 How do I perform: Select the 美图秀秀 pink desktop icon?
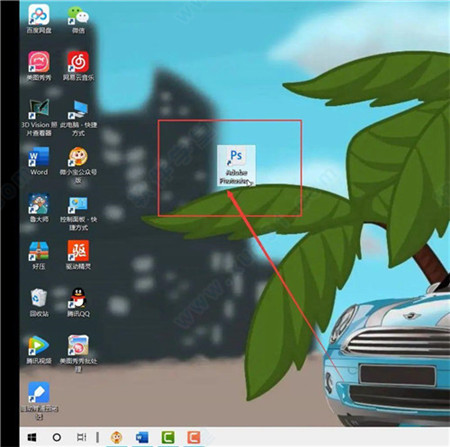(39, 66)
